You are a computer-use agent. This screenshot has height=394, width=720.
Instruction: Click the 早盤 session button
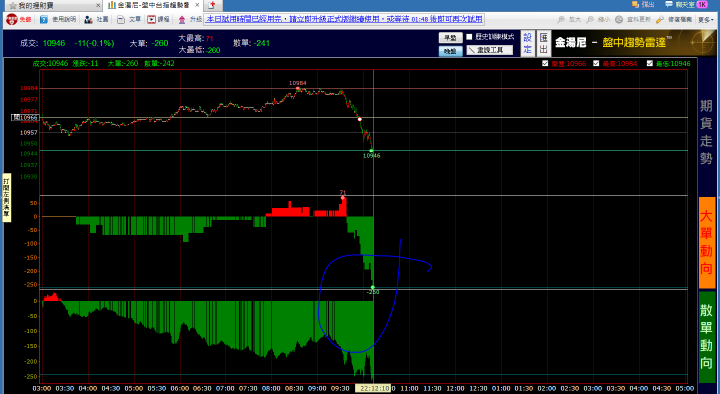pos(450,38)
